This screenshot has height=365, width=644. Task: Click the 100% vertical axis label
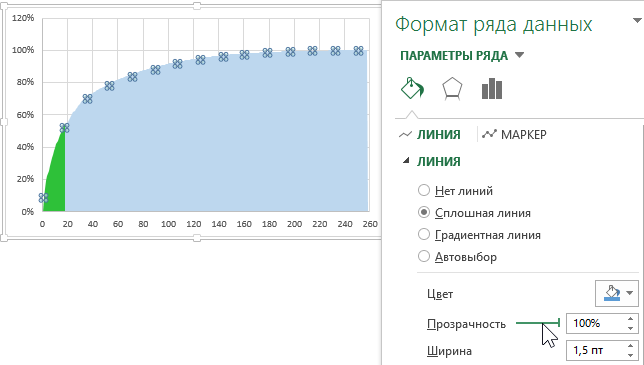click(23, 50)
